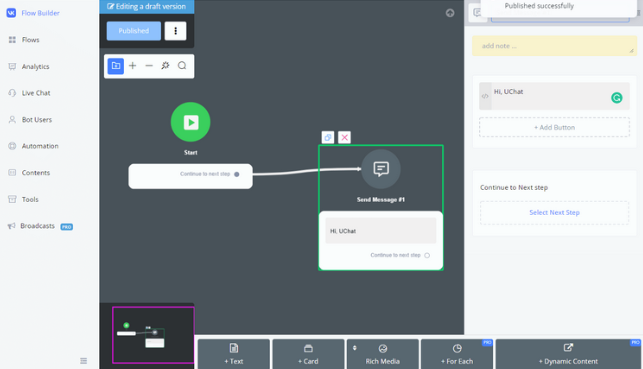The width and height of the screenshot is (643, 369).
Task: Click + Add Button
Action: point(554,128)
